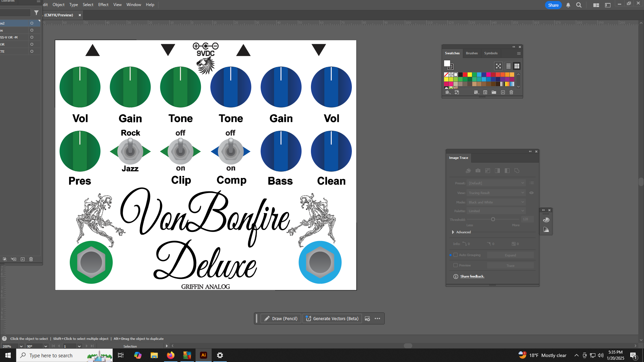
Task: Click the Draw (Pencil) button
Action: pos(281,318)
